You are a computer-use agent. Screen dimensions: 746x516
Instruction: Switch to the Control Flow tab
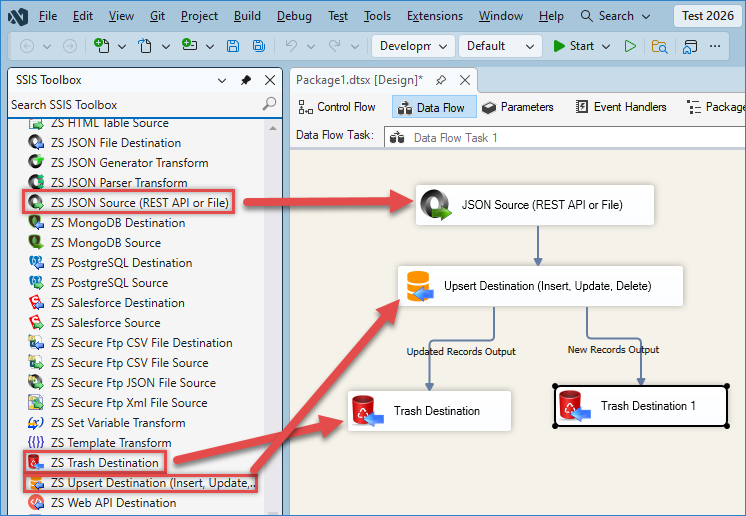[x=337, y=107]
